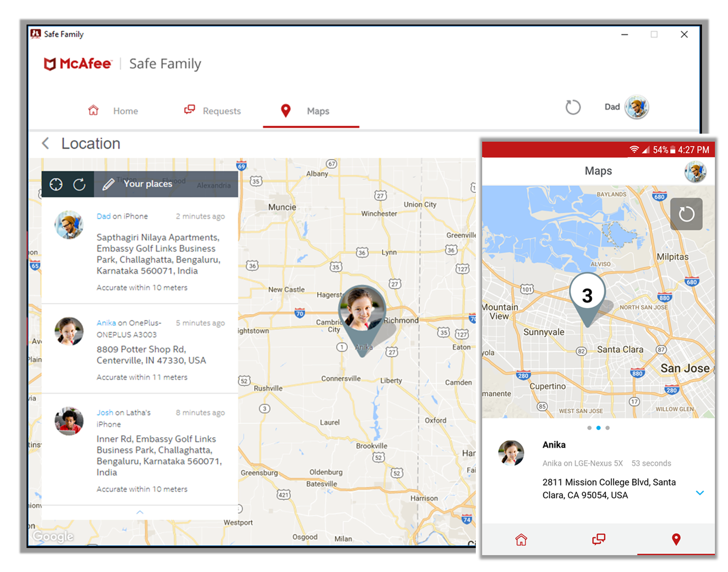This screenshot has height=572, width=728.
Task: Click the McAfee logo
Action: click(78, 63)
